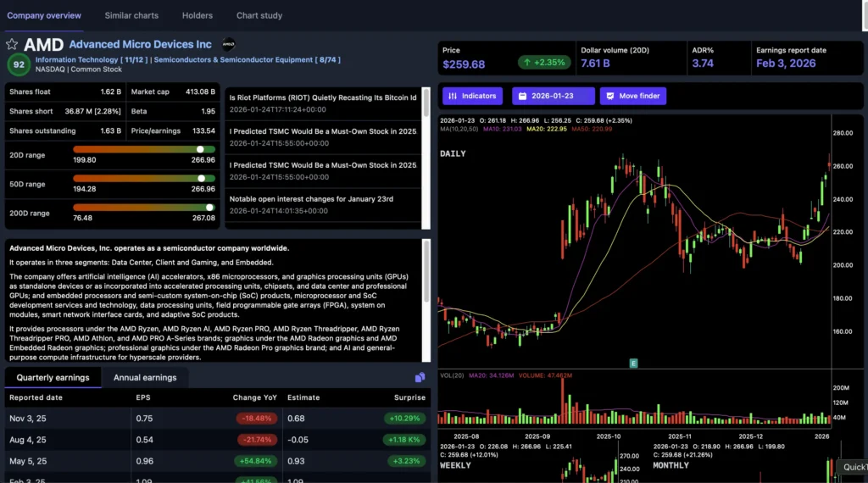Open the Information Technology sector link
868x483 pixels.
point(77,60)
